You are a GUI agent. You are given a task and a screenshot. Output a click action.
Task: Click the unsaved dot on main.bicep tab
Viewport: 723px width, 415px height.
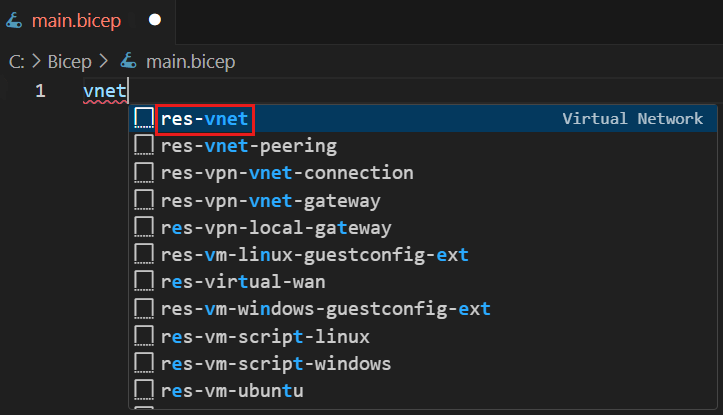(154, 20)
